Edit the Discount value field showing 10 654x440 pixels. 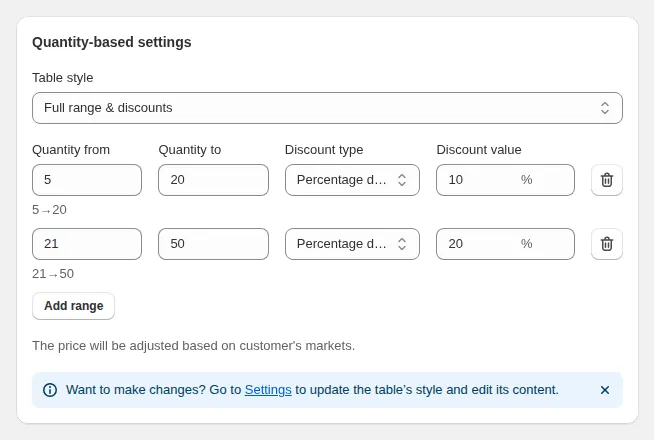tap(505, 180)
